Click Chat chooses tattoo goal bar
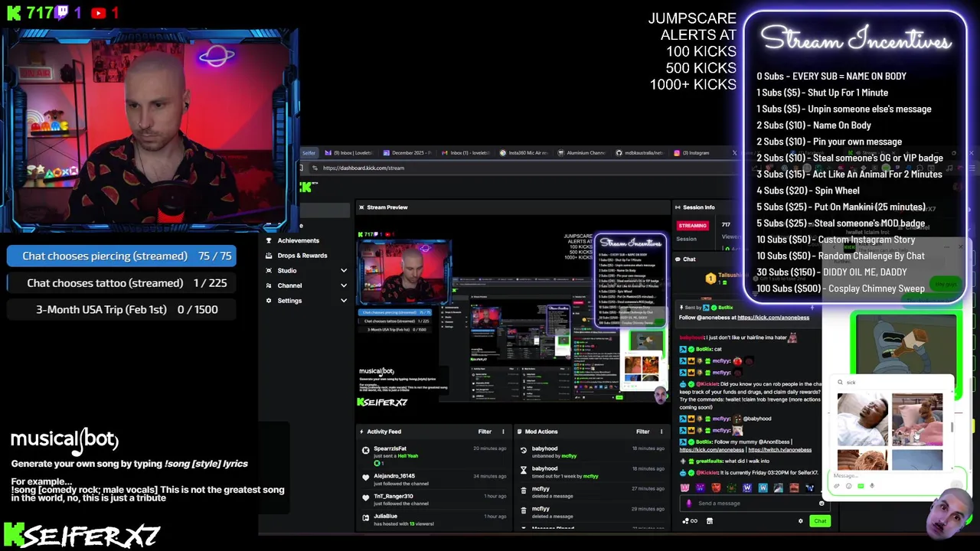The width and height of the screenshot is (980, 551). point(122,283)
